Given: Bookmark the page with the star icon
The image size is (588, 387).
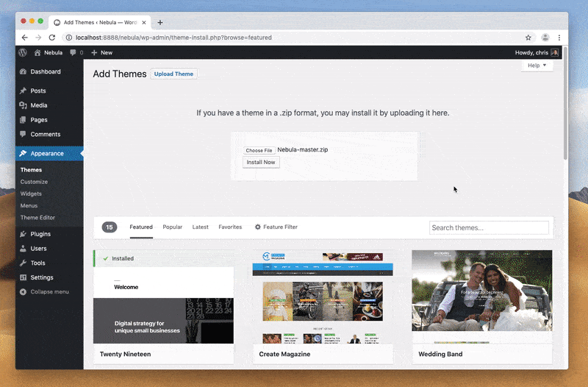Looking at the screenshot, I should (528, 38).
